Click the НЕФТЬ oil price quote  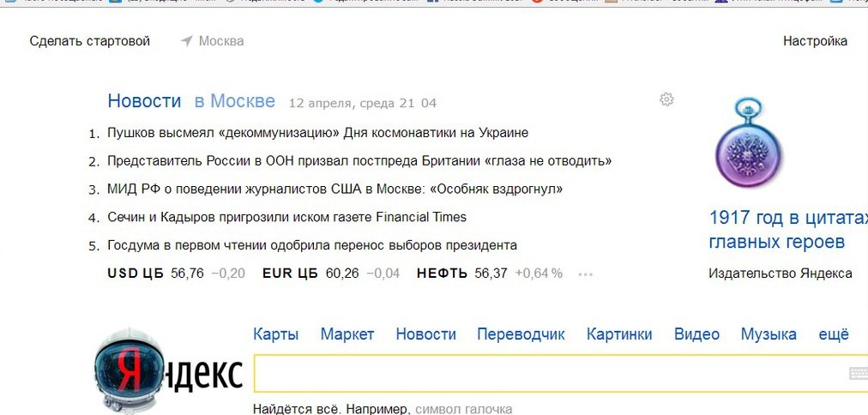coord(490,274)
